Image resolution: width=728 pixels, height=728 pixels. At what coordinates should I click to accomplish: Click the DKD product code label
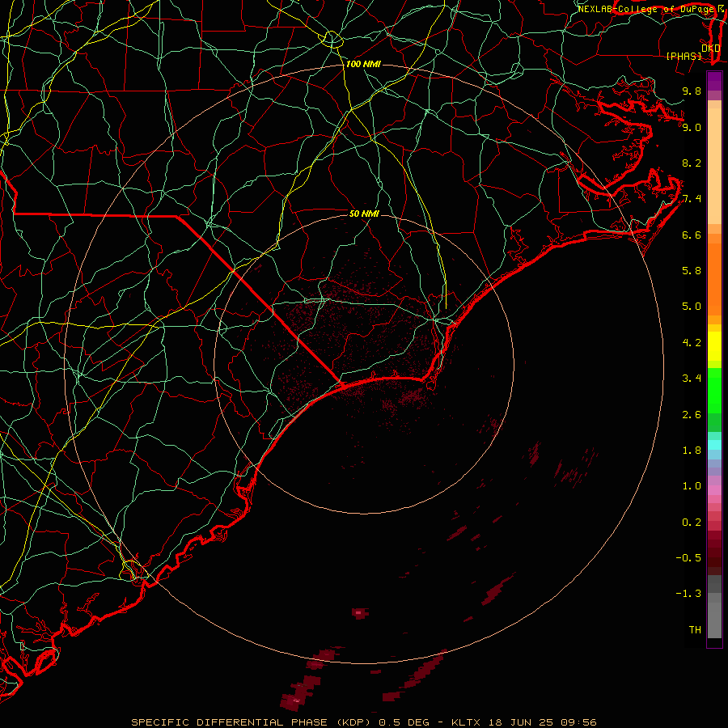point(711,48)
